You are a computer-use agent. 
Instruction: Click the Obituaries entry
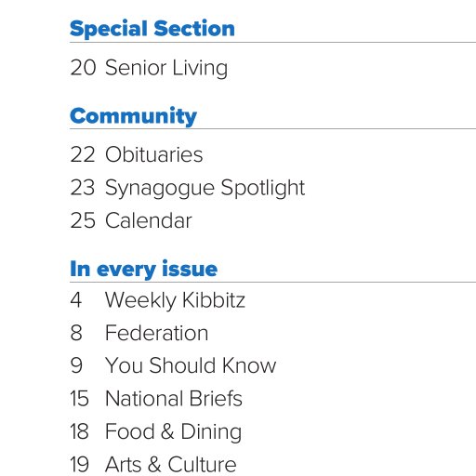click(x=154, y=154)
